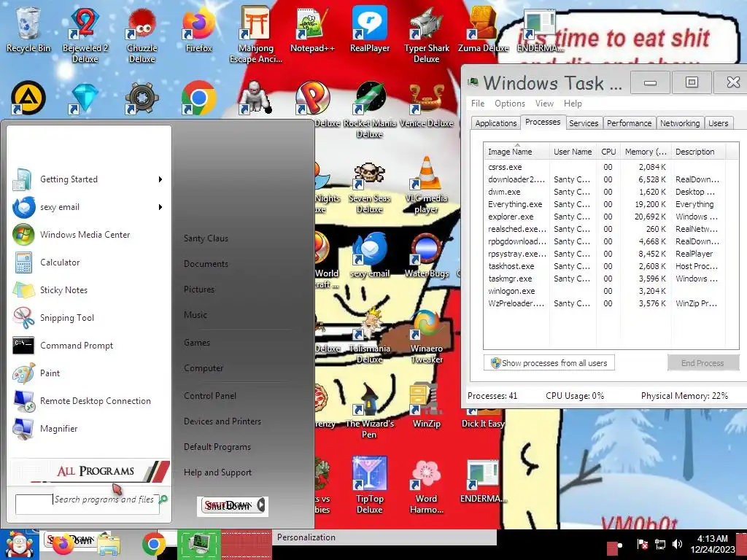Open the AIMP yellow triangle desktop icon
Viewport: 747px width, 560px height.
[28, 98]
